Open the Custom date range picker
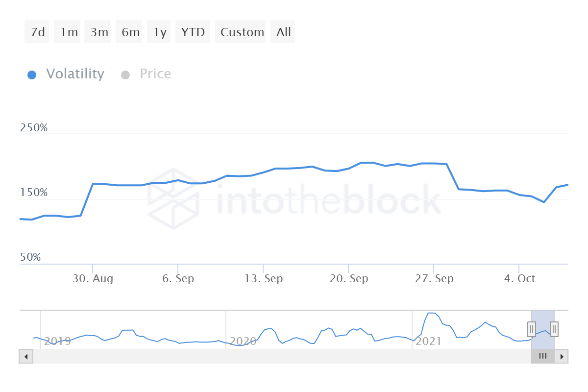 (x=242, y=32)
